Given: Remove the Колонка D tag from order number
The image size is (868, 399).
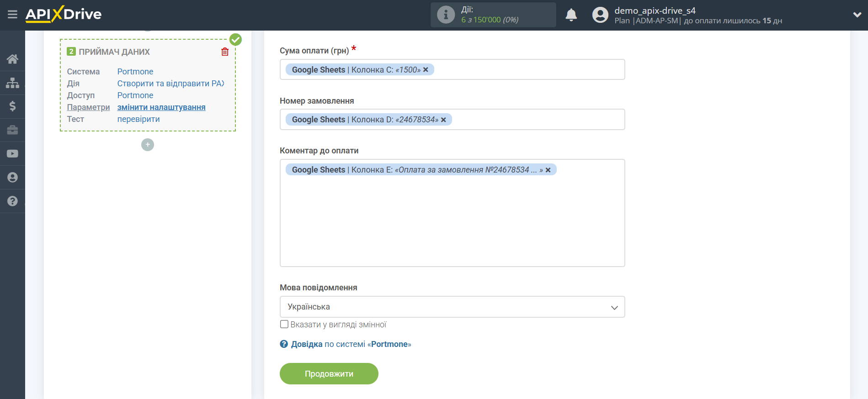Looking at the screenshot, I should [x=443, y=120].
